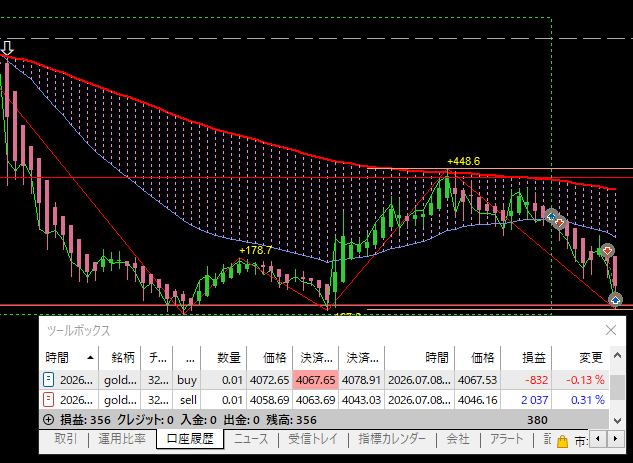Image resolution: width=633 pixels, height=463 pixels.
Task: Click the +448.6 swing label on chart
Action: tap(463, 161)
